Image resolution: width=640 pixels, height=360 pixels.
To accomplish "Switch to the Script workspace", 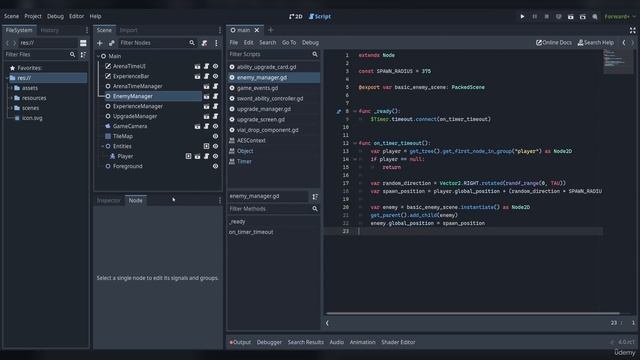I will coord(320,16).
